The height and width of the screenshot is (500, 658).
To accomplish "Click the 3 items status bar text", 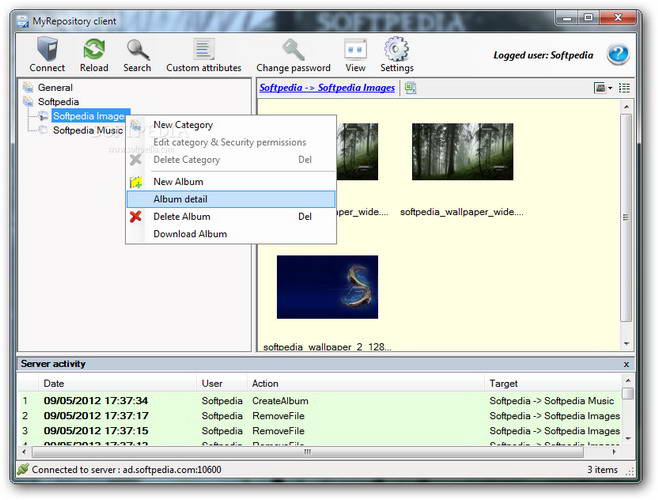I will 602,469.
